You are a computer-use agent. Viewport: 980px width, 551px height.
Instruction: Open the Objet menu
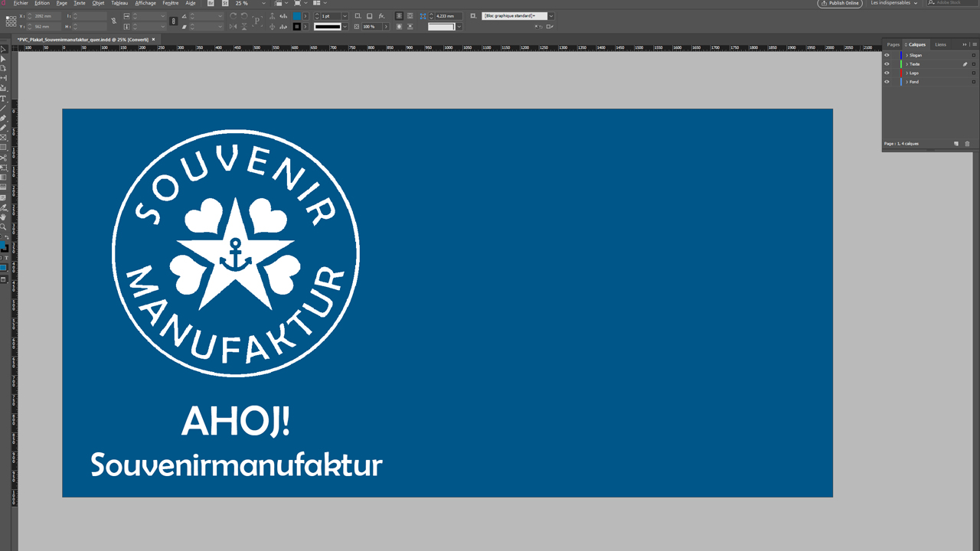coord(98,3)
